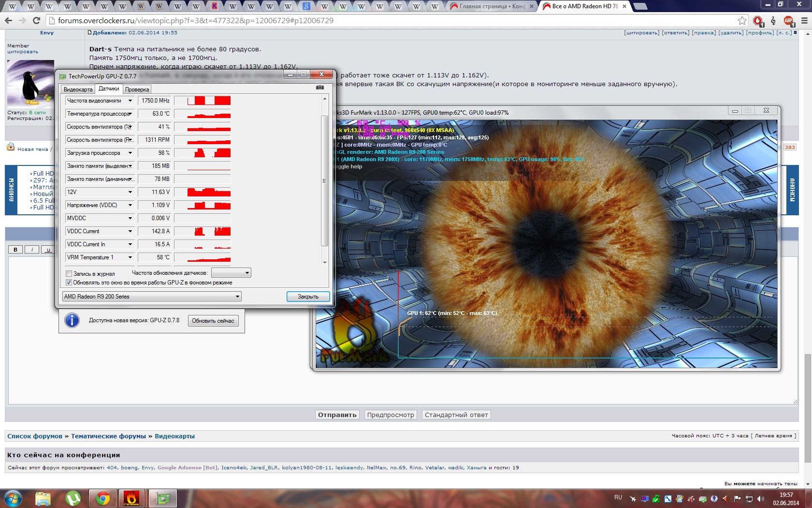Open the Windows Start menu
This screenshot has width=812, height=508.
point(13,498)
